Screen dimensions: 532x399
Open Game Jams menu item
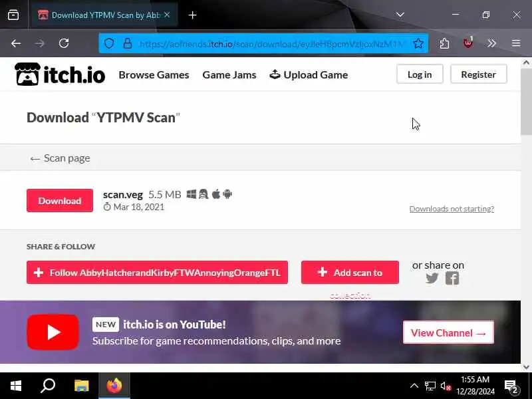click(229, 74)
